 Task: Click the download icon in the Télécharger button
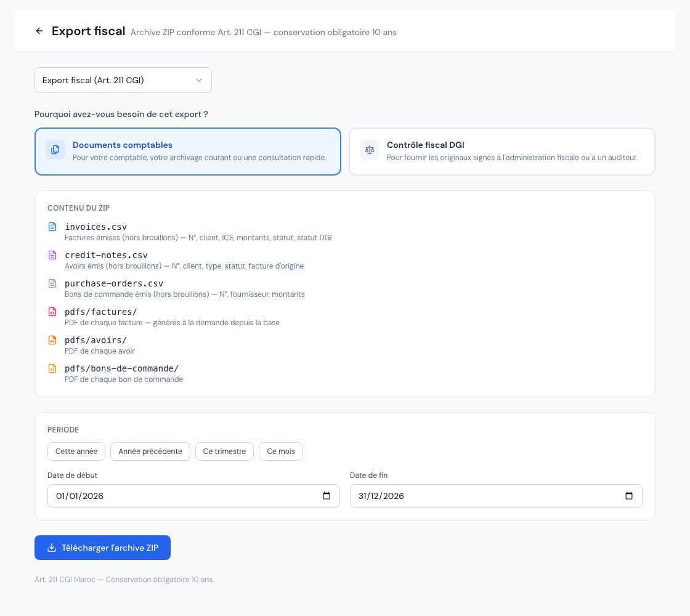pos(52,548)
